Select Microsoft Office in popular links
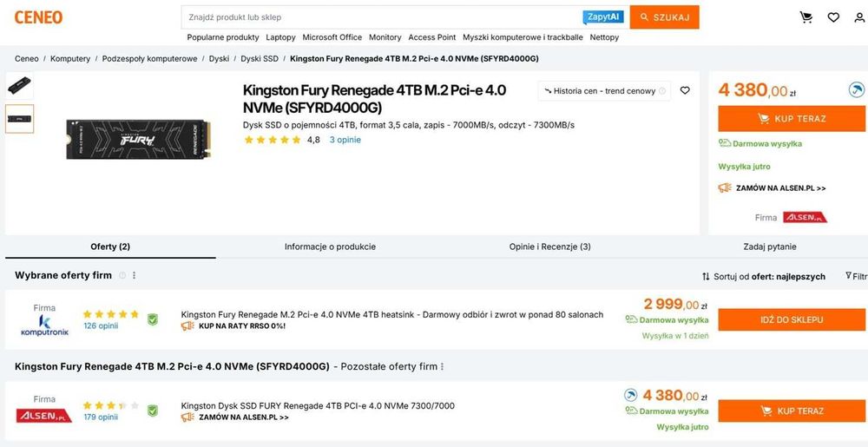Image resolution: width=868 pixels, height=447 pixels. pos(332,37)
